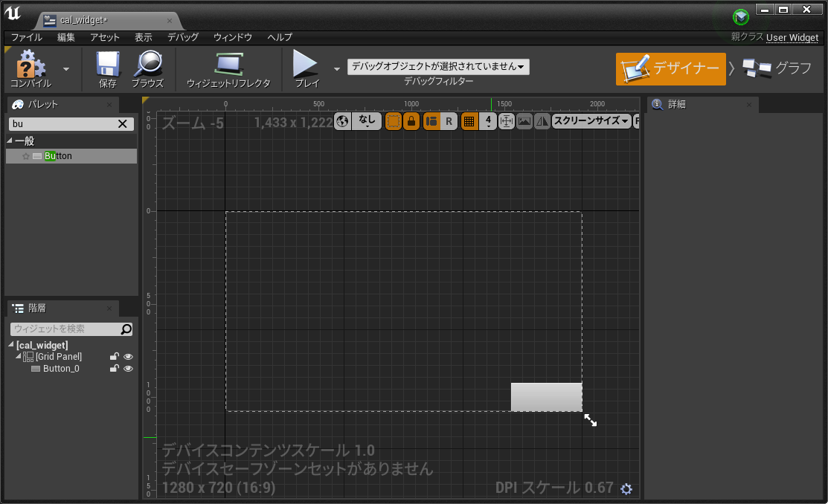Save the cal_widget asset
This screenshot has width=828, height=504.
(108, 68)
